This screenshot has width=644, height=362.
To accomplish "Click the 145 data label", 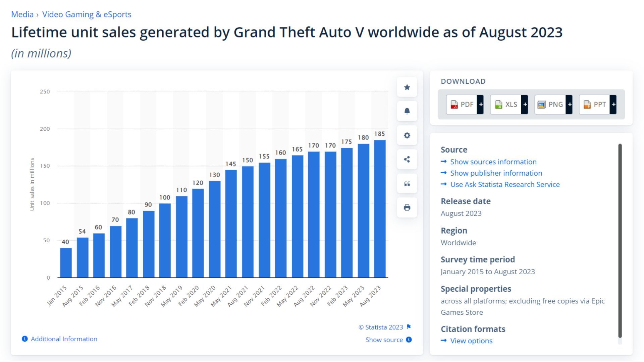I will click(231, 164).
